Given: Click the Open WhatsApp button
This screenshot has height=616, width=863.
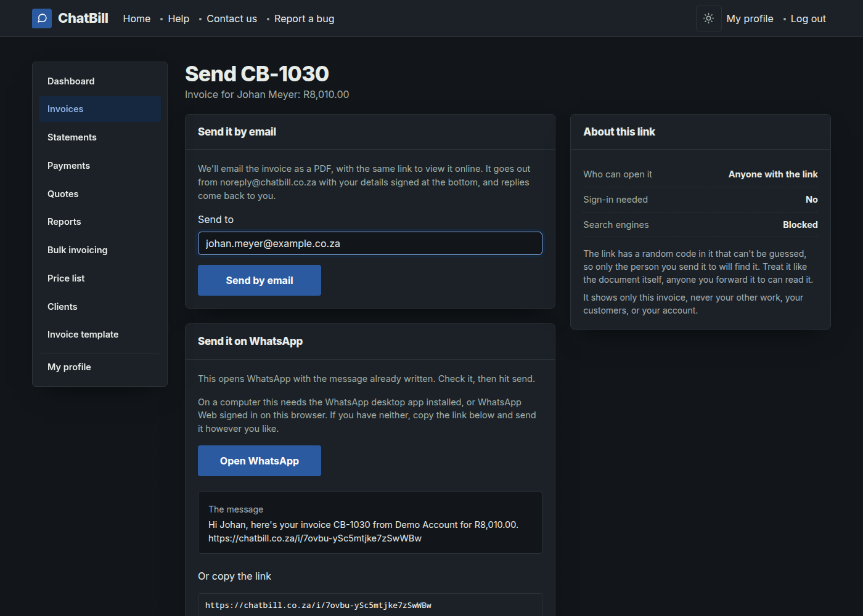Looking at the screenshot, I should pos(260,461).
